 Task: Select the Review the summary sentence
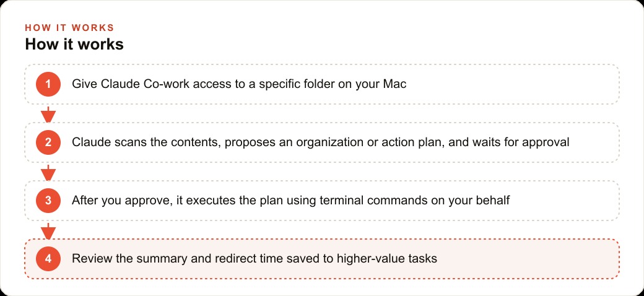tap(255, 259)
